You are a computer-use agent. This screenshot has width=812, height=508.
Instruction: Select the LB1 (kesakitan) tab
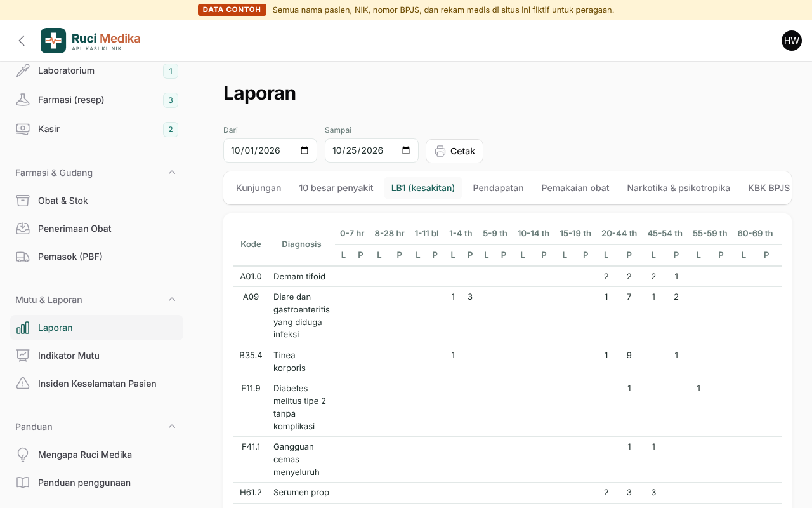click(423, 188)
